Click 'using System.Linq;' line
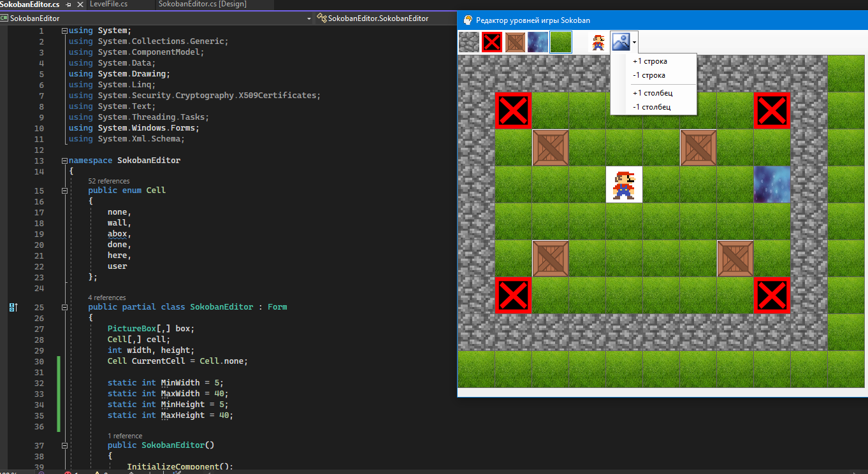The width and height of the screenshot is (868, 474). [112, 85]
